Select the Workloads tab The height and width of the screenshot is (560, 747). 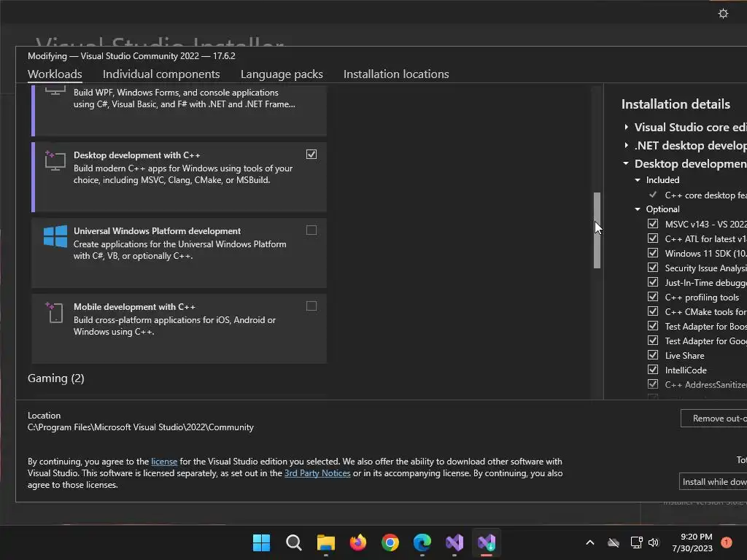pos(55,74)
